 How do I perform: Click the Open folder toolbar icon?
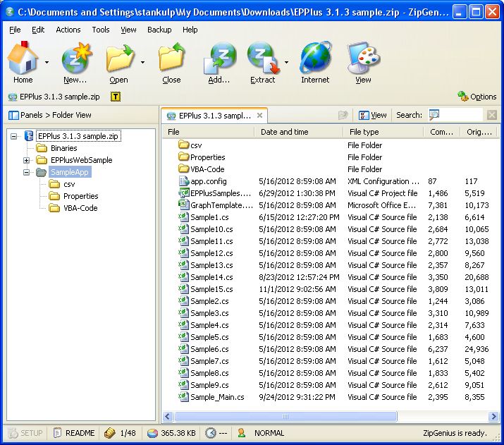120,59
